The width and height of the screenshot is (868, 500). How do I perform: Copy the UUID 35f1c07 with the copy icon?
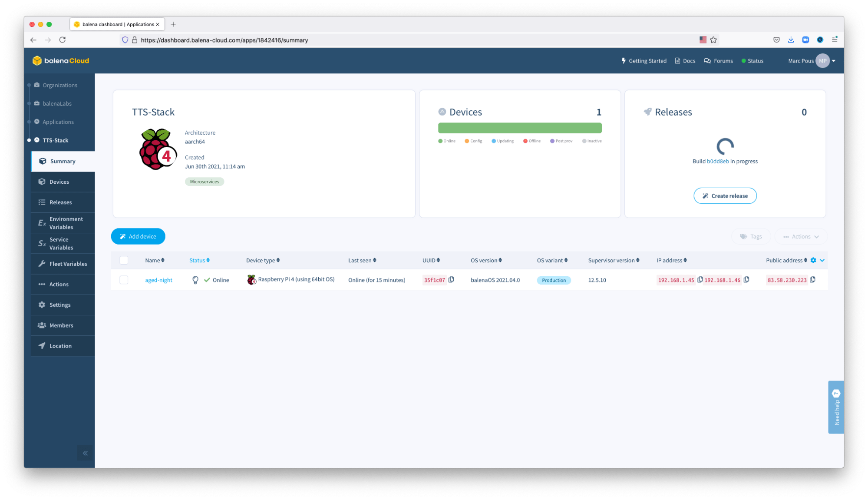pyautogui.click(x=451, y=279)
